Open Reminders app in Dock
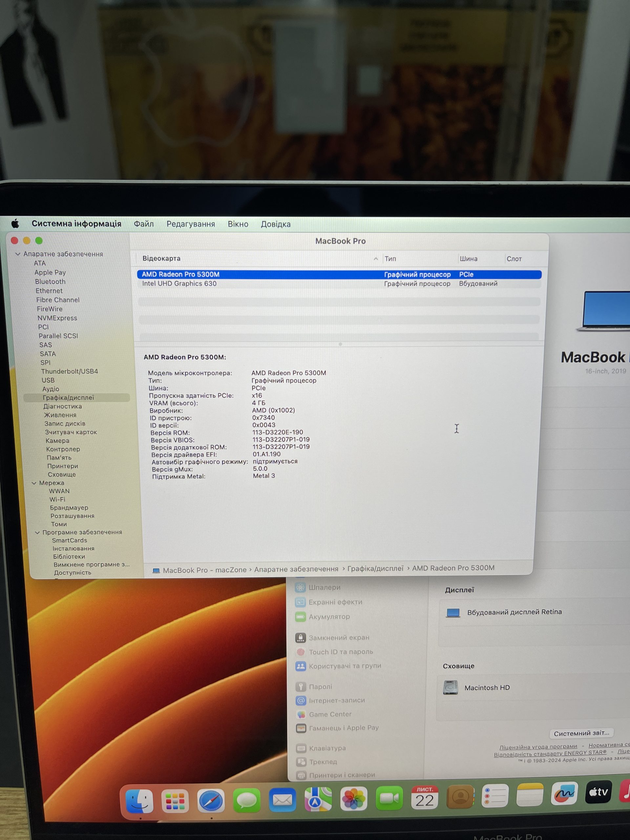630x840 pixels. 495,796
